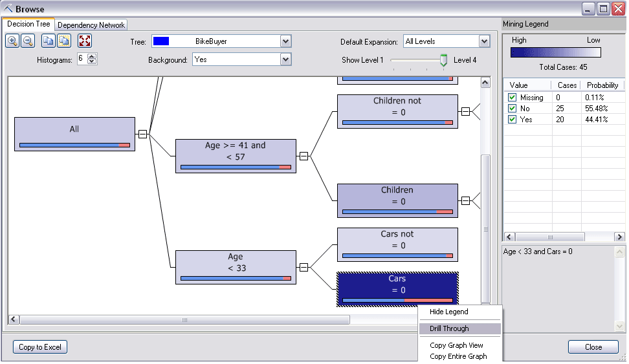This screenshot has width=629, height=364.
Task: Open the Tree BikeBuyer dropdown
Action: point(285,41)
